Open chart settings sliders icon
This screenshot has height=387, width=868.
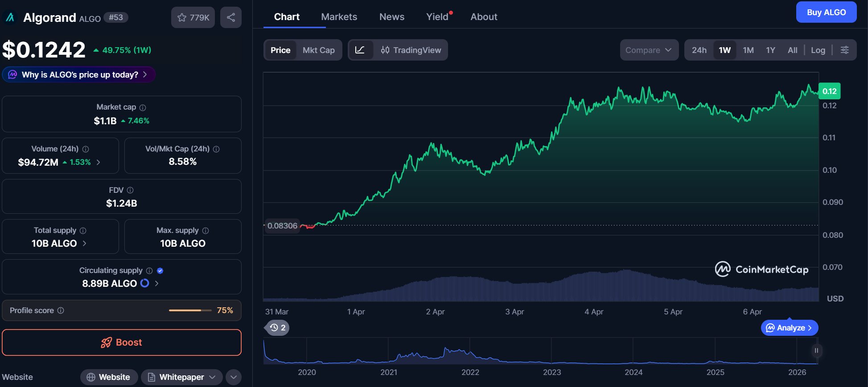[x=844, y=50]
